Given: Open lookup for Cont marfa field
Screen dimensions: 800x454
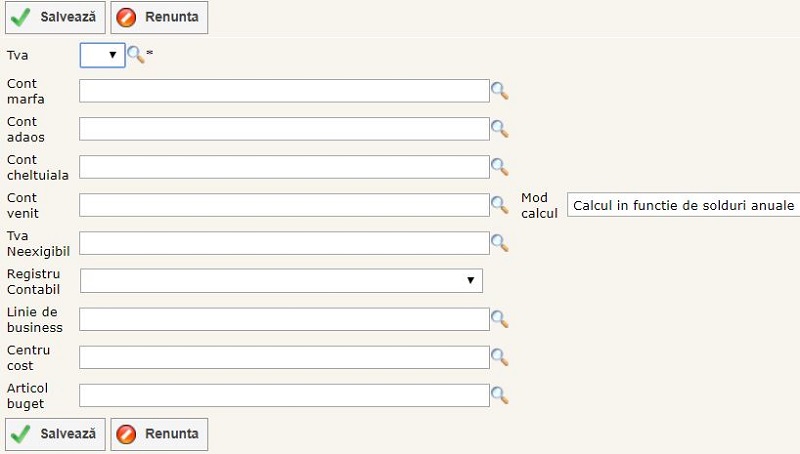Looking at the screenshot, I should (x=499, y=91).
